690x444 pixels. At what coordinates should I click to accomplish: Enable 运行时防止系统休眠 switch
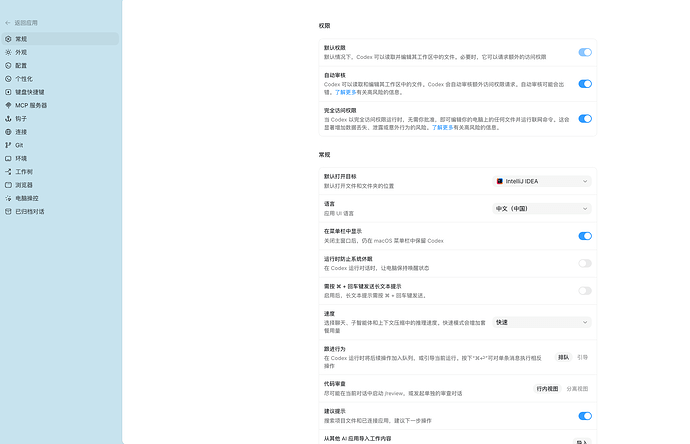[x=585, y=264]
